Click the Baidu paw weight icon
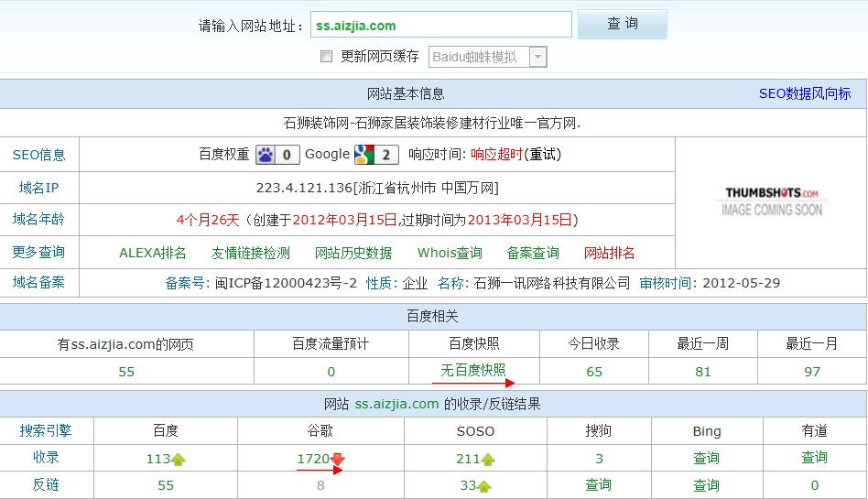Screen dimensions: 868x499 pos(266,155)
